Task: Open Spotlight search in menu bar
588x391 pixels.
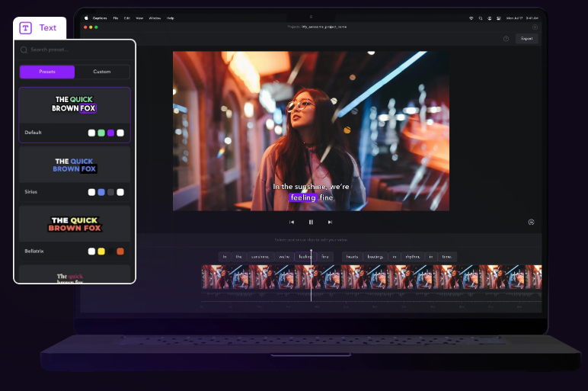Action: pyautogui.click(x=481, y=18)
